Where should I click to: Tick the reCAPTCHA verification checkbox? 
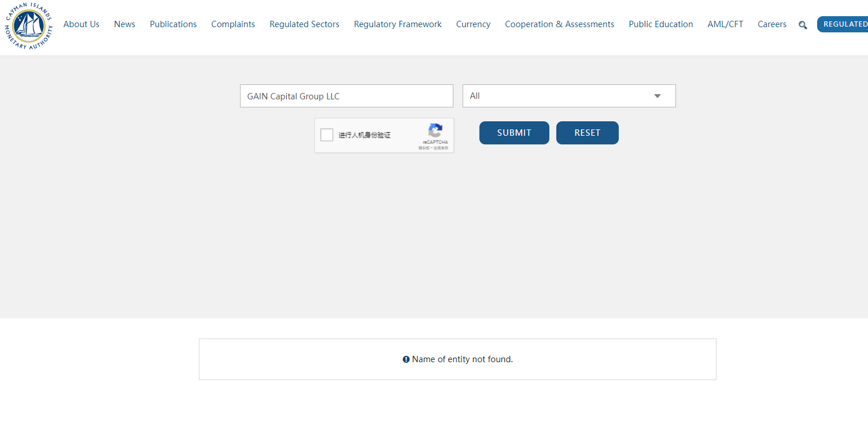coord(327,135)
